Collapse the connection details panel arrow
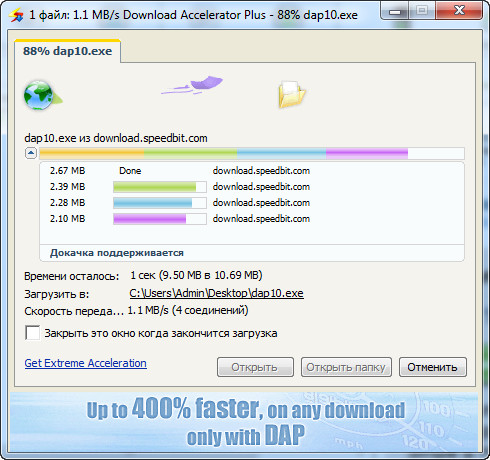The width and height of the screenshot is (490, 460). pos(31,153)
